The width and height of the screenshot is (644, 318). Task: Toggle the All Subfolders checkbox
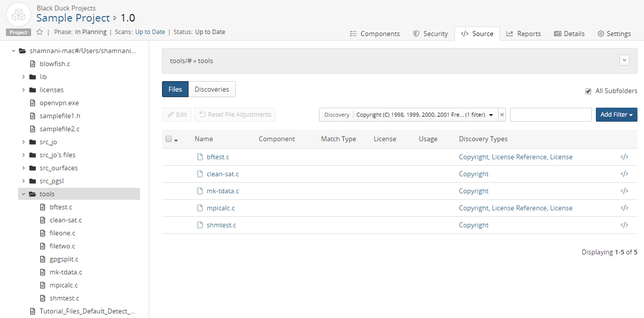588,91
